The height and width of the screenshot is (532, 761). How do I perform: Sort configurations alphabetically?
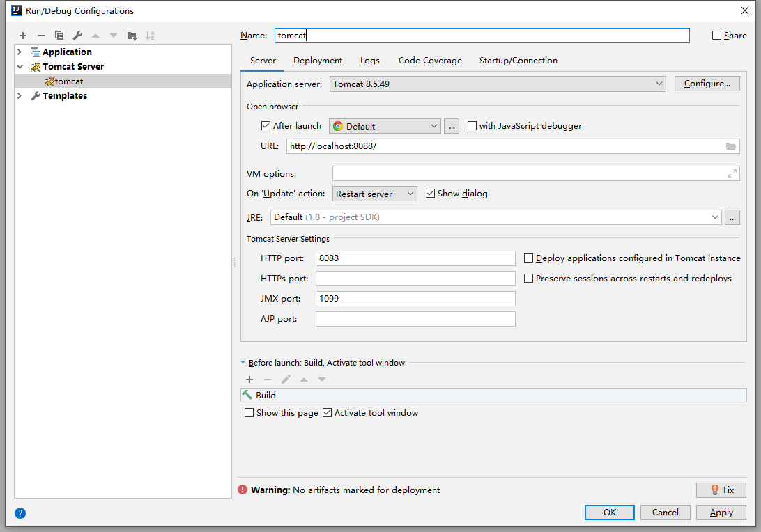tap(150, 36)
